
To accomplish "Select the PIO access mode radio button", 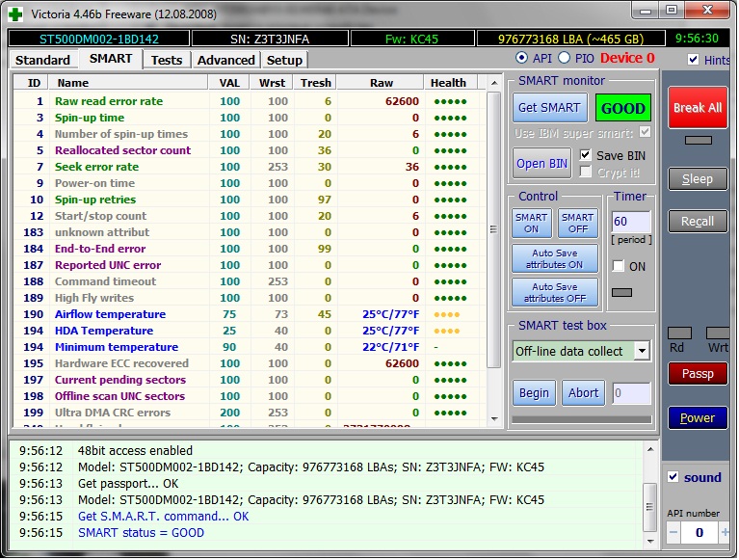I will pos(564,58).
